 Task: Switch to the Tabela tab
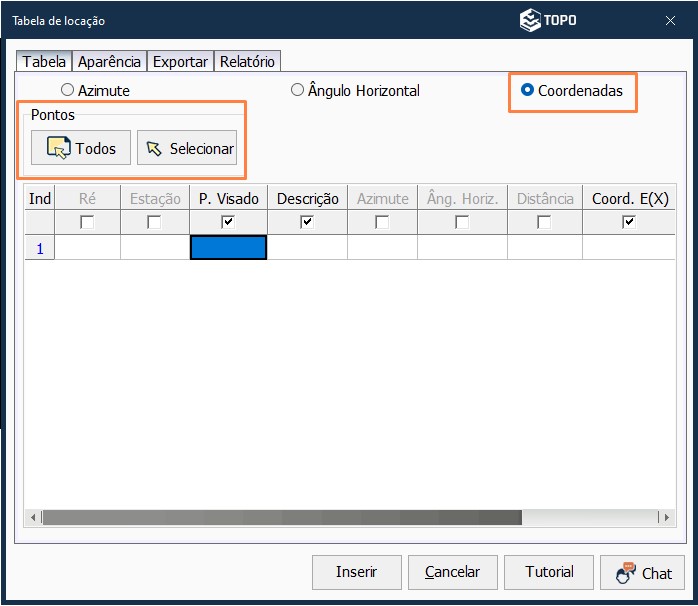(44, 61)
